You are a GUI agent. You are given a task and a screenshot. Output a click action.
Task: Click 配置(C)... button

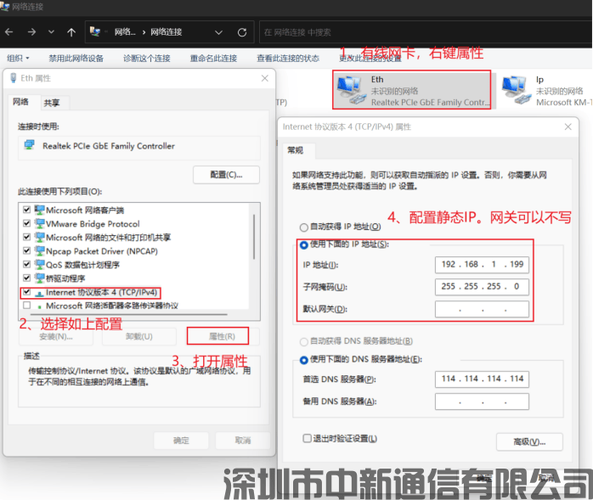coord(226,175)
